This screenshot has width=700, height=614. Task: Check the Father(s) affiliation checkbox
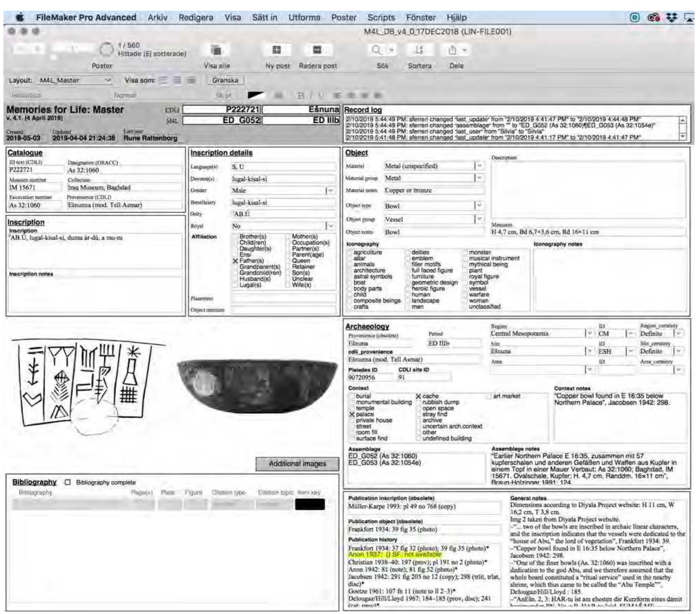(235, 261)
